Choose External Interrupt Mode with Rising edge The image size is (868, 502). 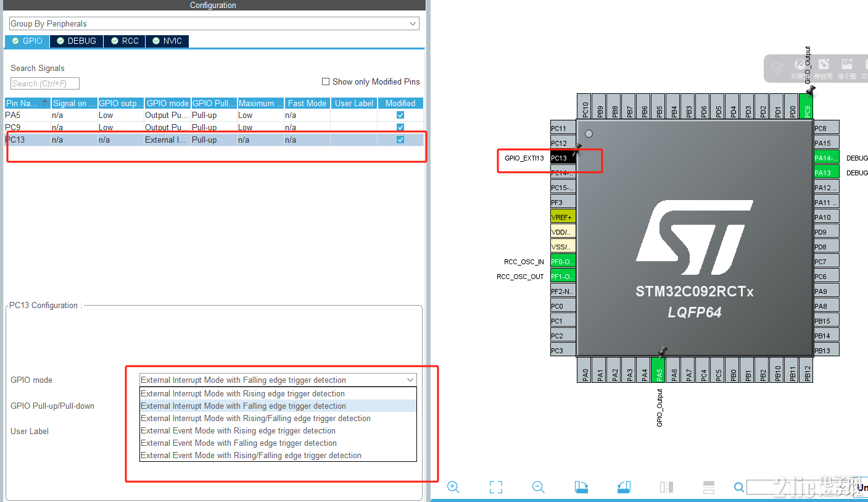point(278,393)
